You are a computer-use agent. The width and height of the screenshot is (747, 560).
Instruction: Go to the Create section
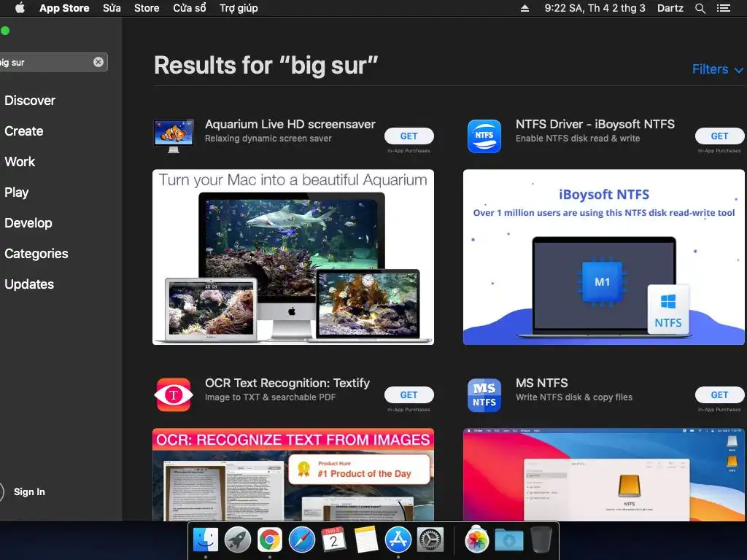24,131
